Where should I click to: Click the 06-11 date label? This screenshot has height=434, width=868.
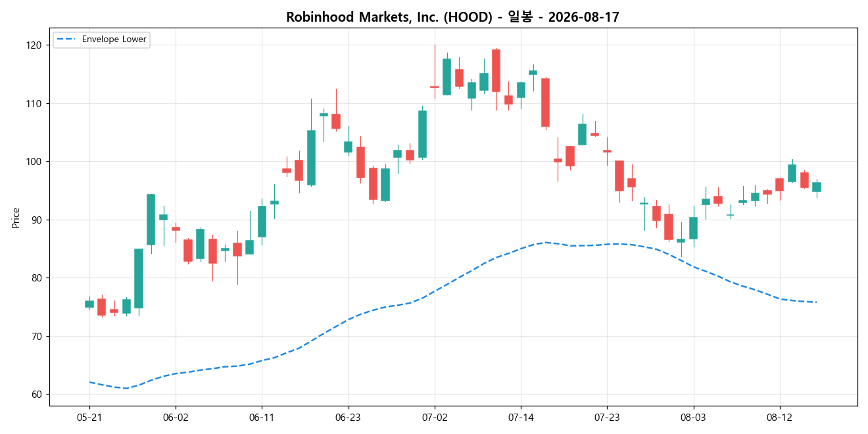click(262, 418)
